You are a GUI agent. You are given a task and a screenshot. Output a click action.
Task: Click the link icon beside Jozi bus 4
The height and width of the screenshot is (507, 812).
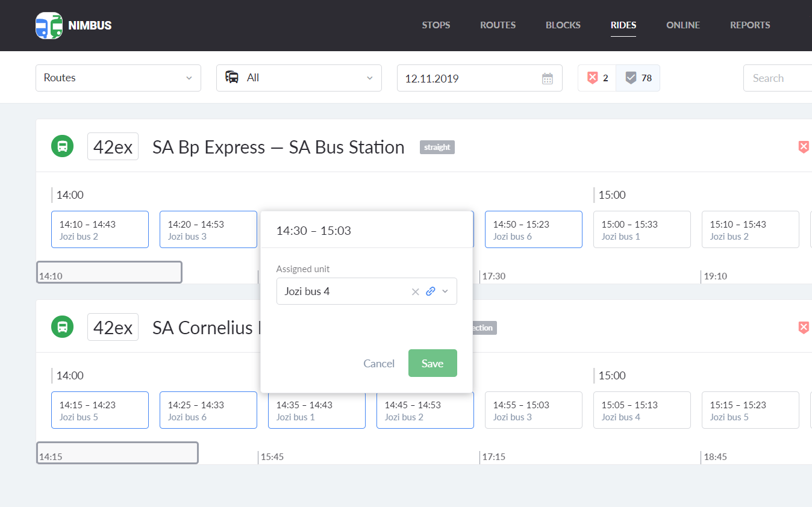pos(430,291)
